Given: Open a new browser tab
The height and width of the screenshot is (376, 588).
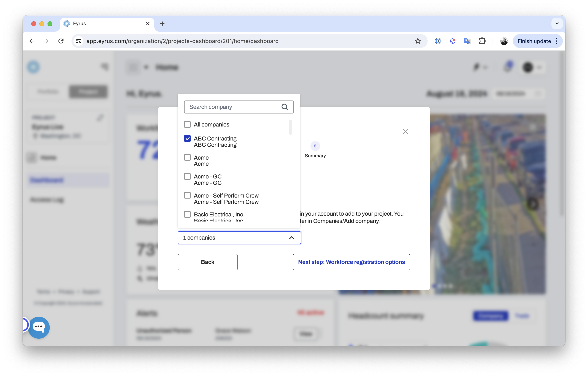Looking at the screenshot, I should (162, 23).
